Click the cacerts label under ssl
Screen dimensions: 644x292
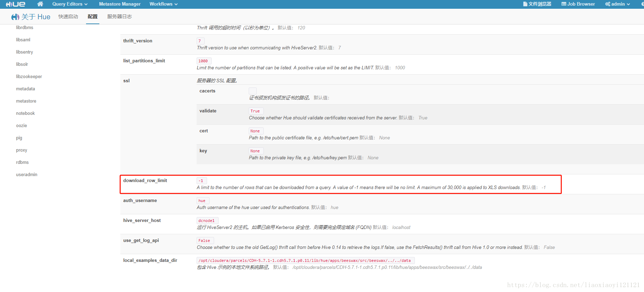(x=207, y=91)
